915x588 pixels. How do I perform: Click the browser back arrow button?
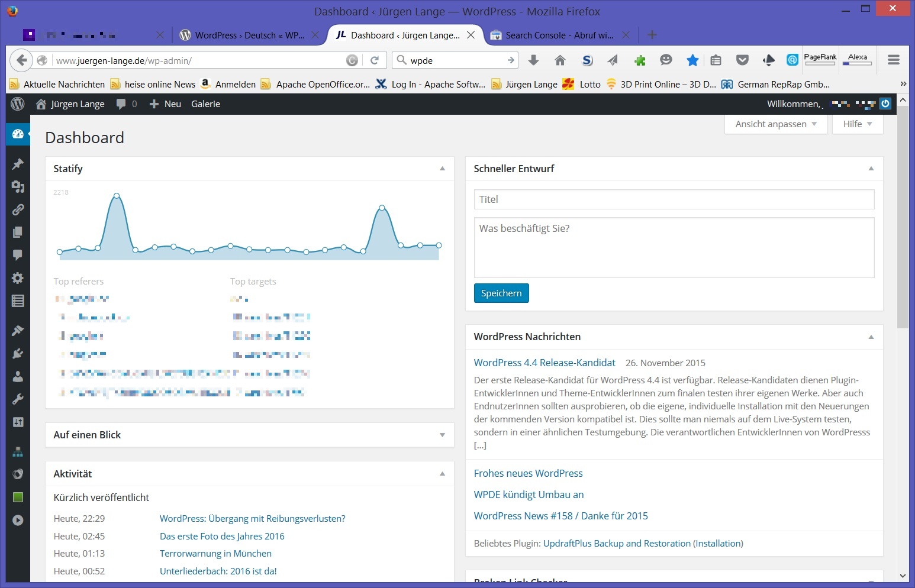(x=21, y=60)
